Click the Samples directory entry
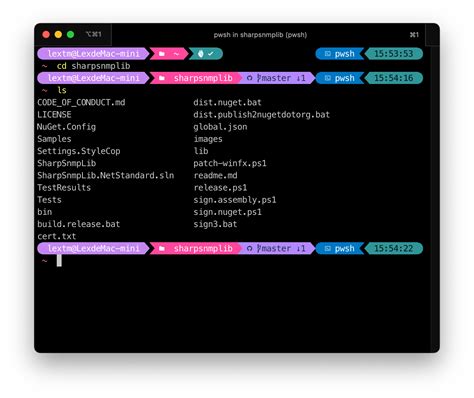This screenshot has width=474, height=398. coord(54,139)
